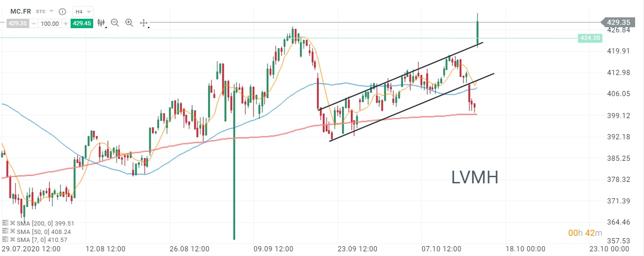
Task: Open settings for SMA 7 indicator
Action: (x=6, y=240)
